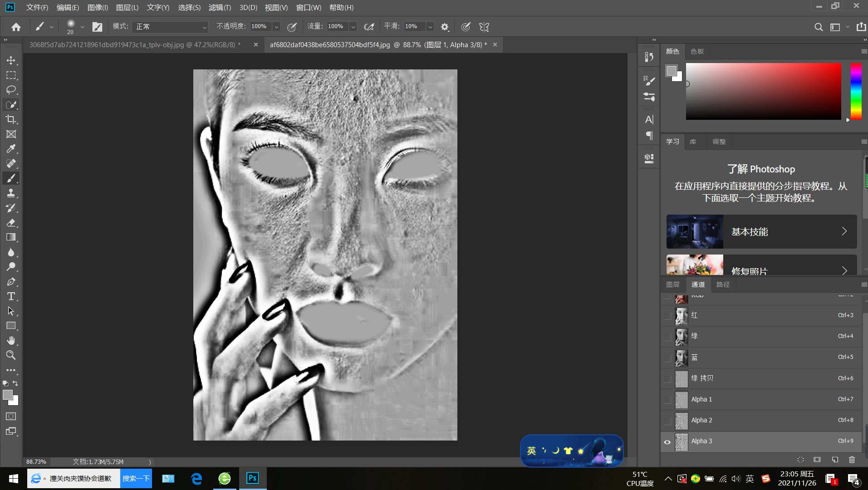Select the Crop tool
Screen dimensions: 868x490
click(11, 119)
